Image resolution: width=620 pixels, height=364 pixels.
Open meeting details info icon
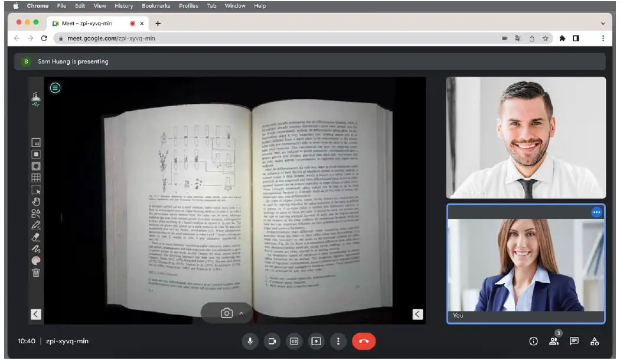point(534,341)
